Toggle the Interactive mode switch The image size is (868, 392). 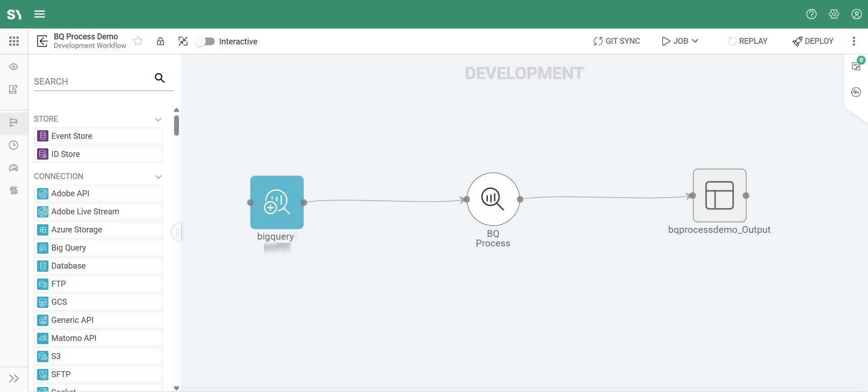[x=205, y=42]
